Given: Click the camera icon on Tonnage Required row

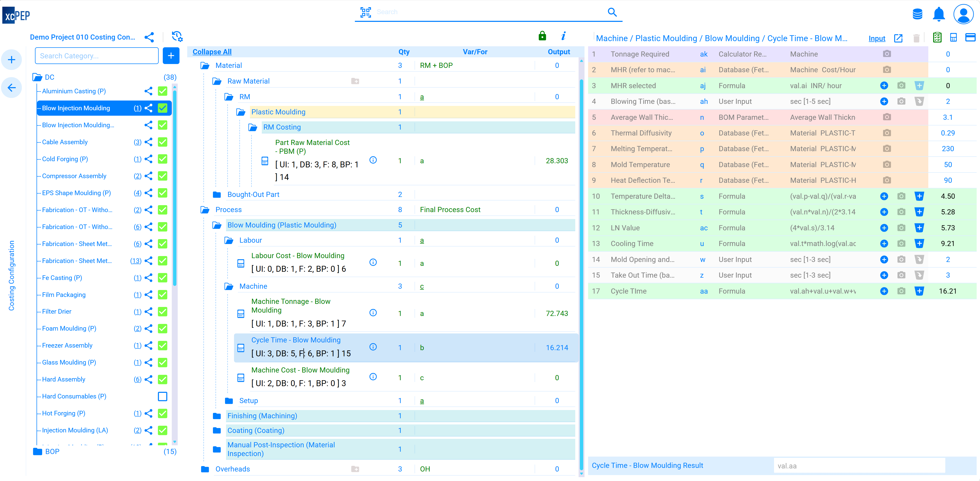Looking at the screenshot, I should point(887,54).
